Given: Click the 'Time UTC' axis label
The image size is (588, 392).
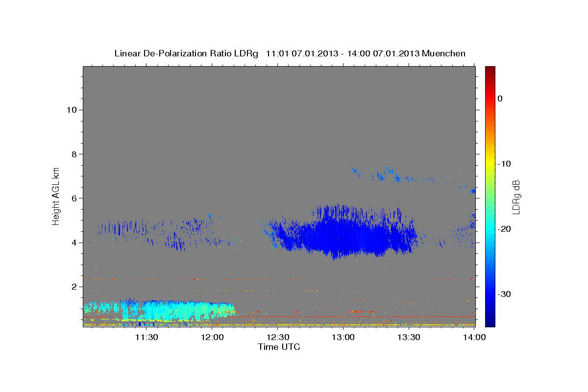Looking at the screenshot, I should coord(279,347).
